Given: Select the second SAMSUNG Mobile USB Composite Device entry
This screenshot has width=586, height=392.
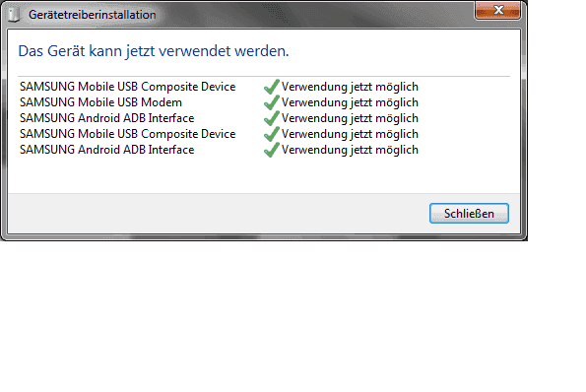Looking at the screenshot, I should point(127,134).
